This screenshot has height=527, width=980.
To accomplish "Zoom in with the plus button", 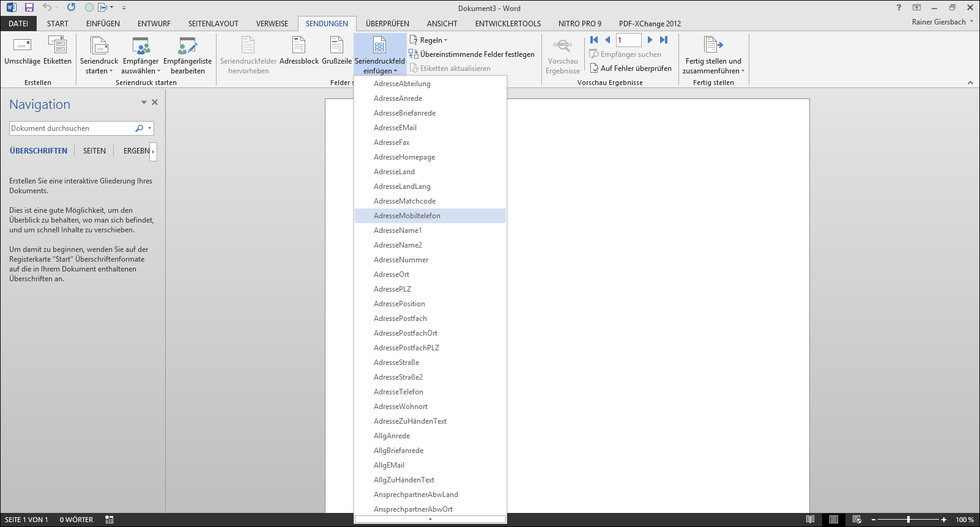I will coord(944,520).
